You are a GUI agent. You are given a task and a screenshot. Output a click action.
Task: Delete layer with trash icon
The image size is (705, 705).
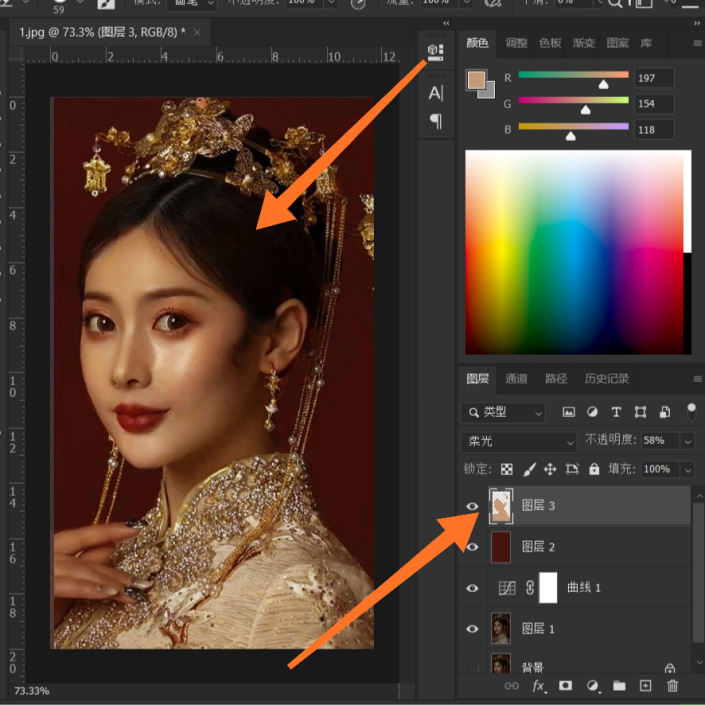(672, 686)
